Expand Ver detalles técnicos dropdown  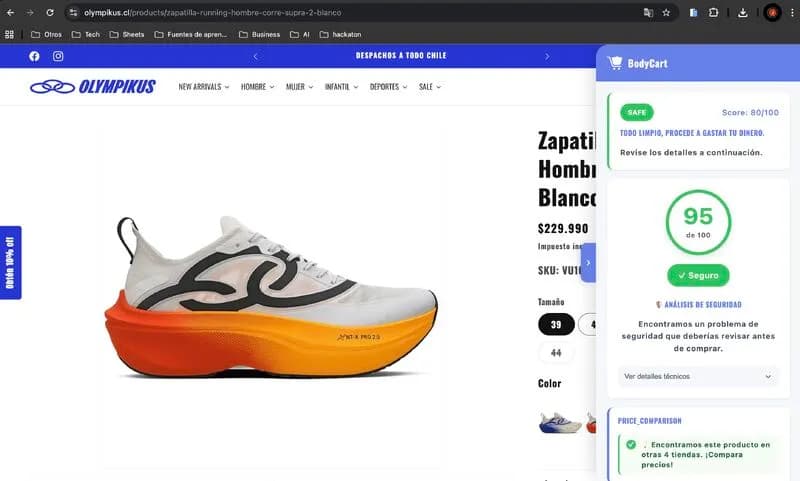click(x=698, y=376)
